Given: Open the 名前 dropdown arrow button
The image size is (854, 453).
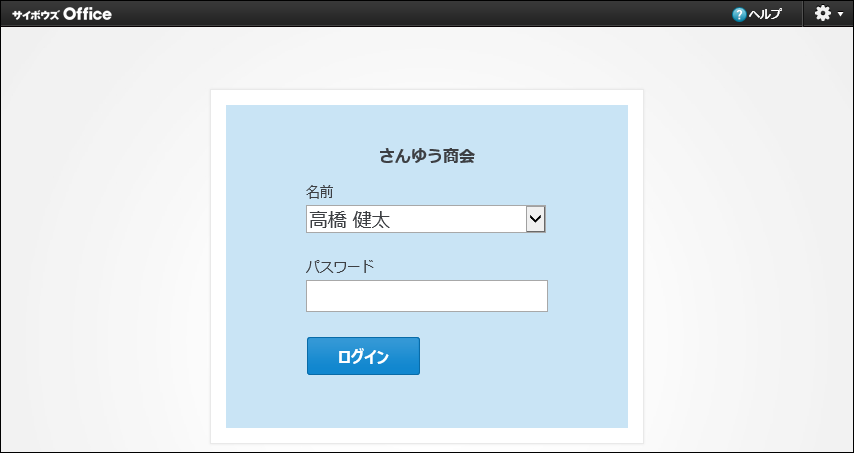Looking at the screenshot, I should 536,219.
